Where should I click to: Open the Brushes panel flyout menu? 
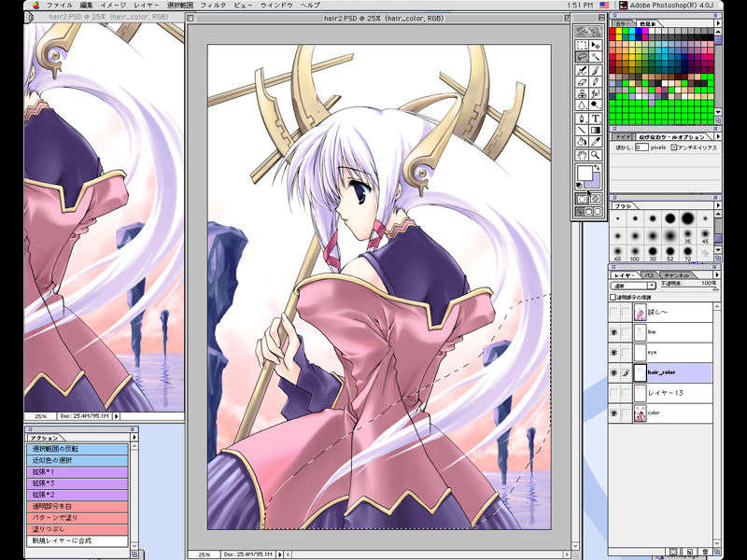point(716,205)
